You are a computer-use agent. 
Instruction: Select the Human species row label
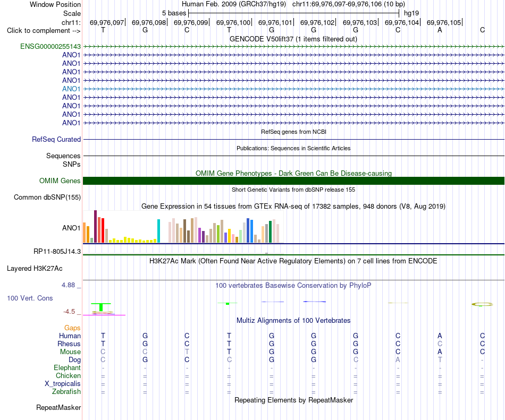[70, 336]
